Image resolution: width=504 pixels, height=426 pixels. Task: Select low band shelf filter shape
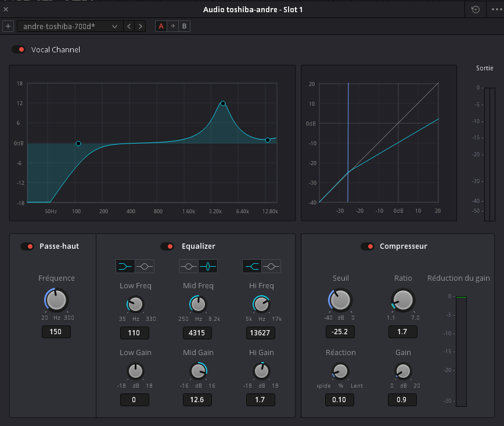tap(125, 266)
